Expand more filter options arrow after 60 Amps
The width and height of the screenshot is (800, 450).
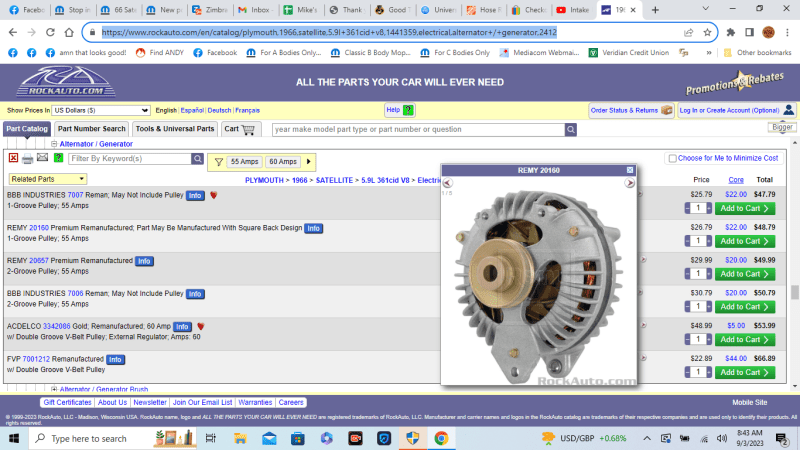coord(308,162)
